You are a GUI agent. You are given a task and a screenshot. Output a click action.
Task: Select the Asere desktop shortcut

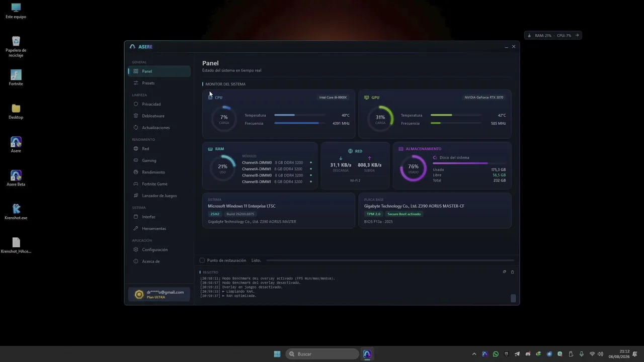click(x=16, y=145)
